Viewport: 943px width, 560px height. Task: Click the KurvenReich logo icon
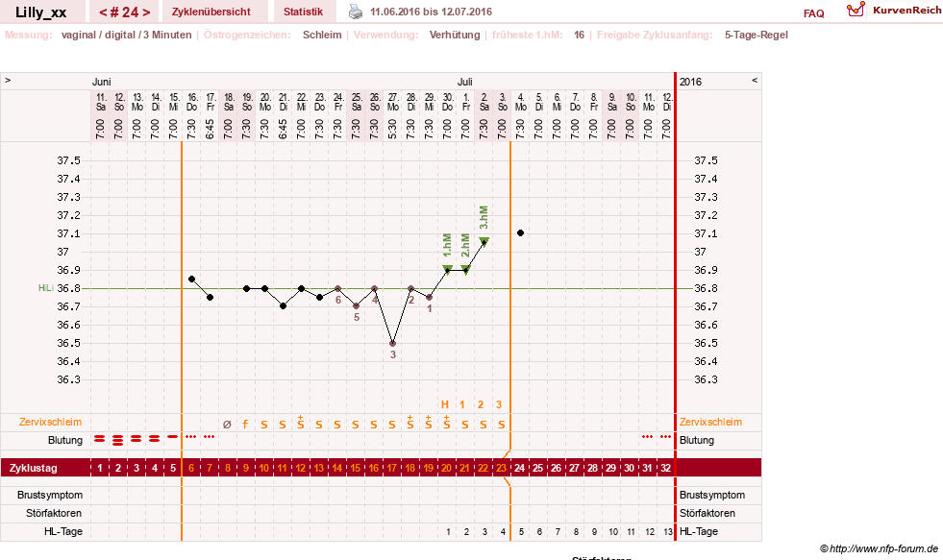click(856, 10)
